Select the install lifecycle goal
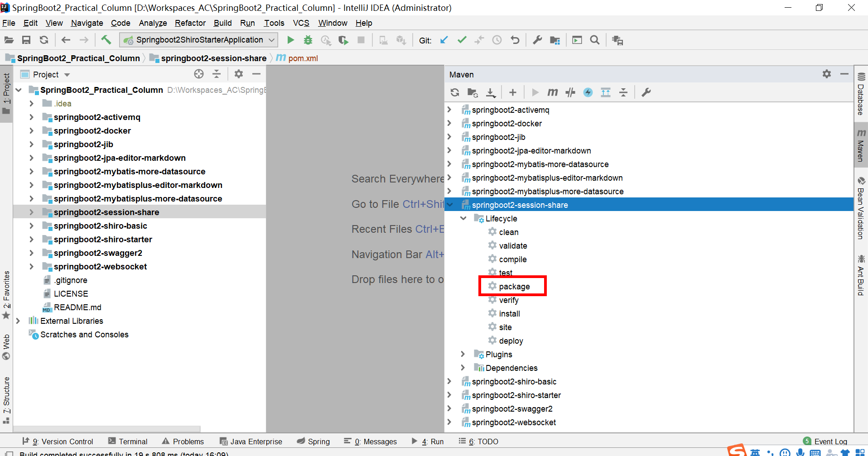This screenshot has width=868, height=456. (504, 313)
